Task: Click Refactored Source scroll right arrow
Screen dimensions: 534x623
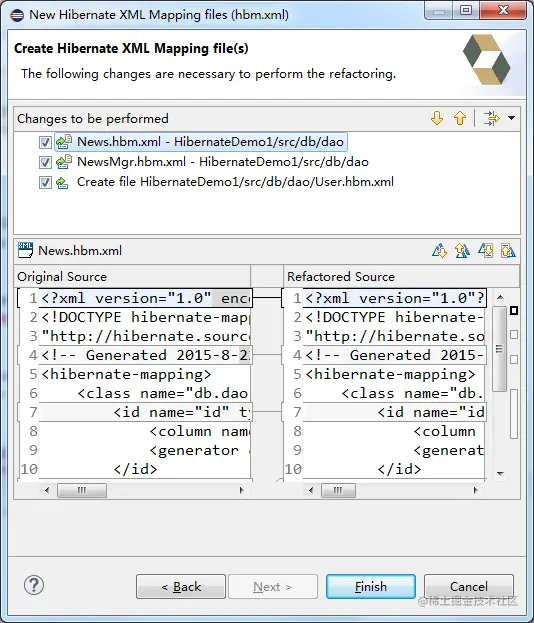Action: click(x=475, y=490)
